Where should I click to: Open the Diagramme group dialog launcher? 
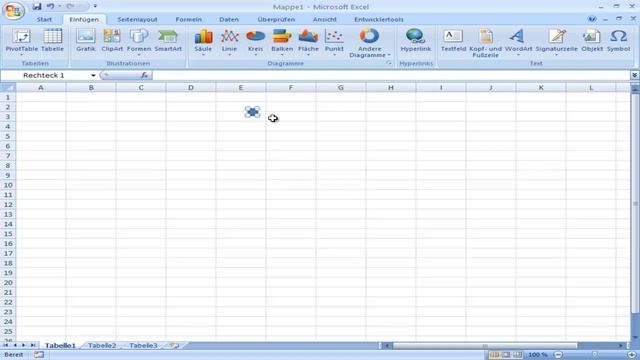tap(389, 63)
